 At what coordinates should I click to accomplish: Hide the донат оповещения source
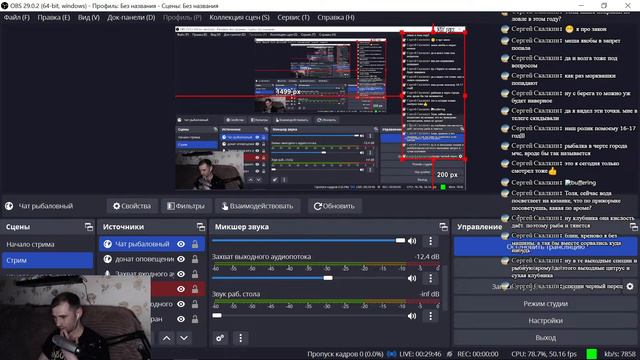tap(181, 259)
